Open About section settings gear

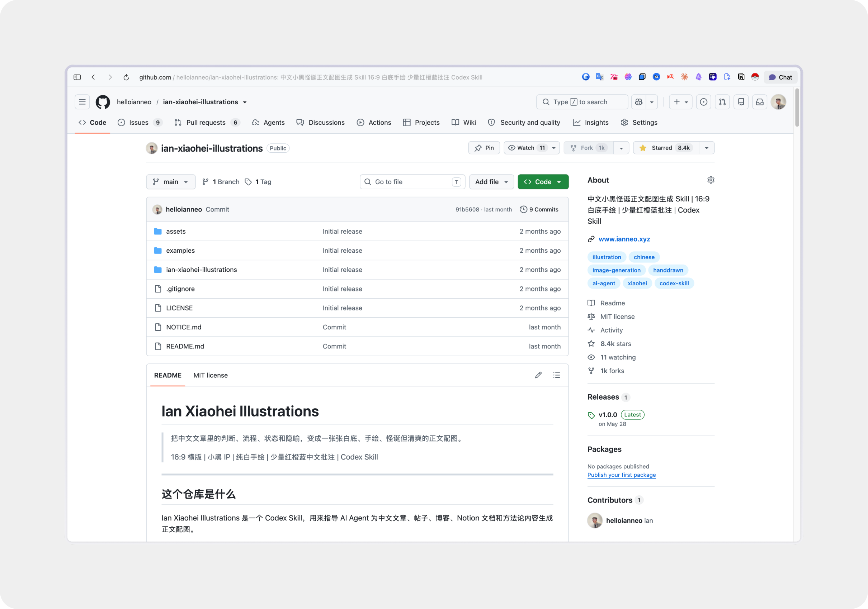[711, 180]
